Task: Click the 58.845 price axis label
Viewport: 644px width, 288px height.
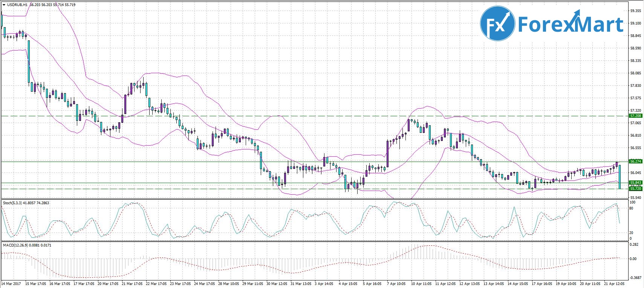Action: point(636,36)
